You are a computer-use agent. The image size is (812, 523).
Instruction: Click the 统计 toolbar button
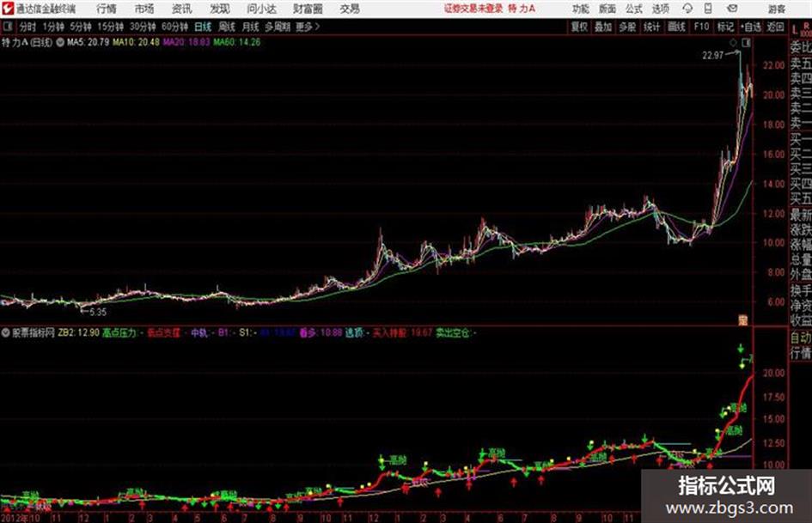coord(651,27)
